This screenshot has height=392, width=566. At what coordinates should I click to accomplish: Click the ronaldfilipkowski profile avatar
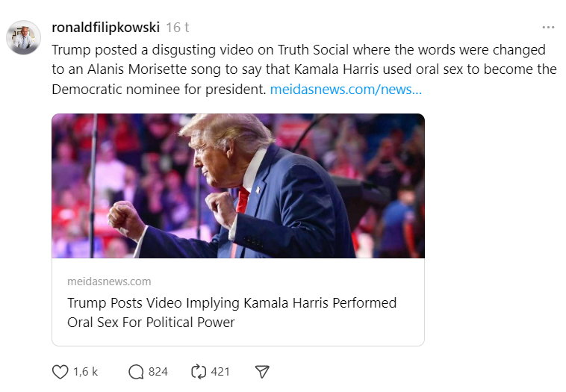click(24, 37)
